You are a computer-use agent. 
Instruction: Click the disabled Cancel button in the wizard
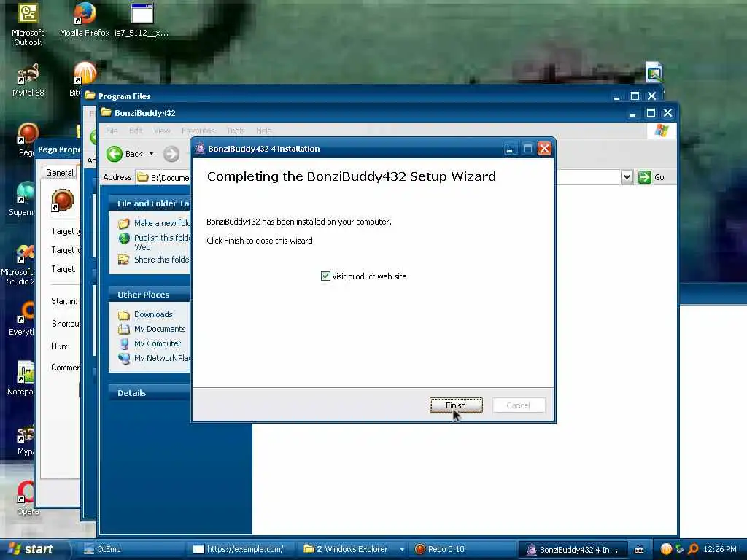point(519,405)
